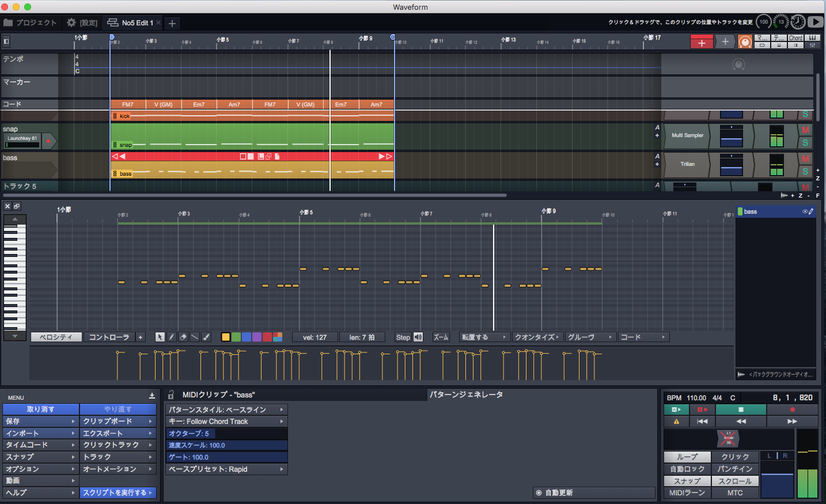Toggle the MIDIラーン button
Image resolution: width=826 pixels, height=504 pixels.
pyautogui.click(x=687, y=493)
